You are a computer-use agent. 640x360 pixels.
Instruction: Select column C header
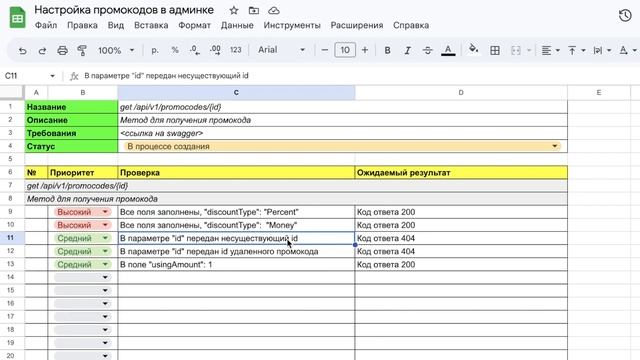point(236,93)
